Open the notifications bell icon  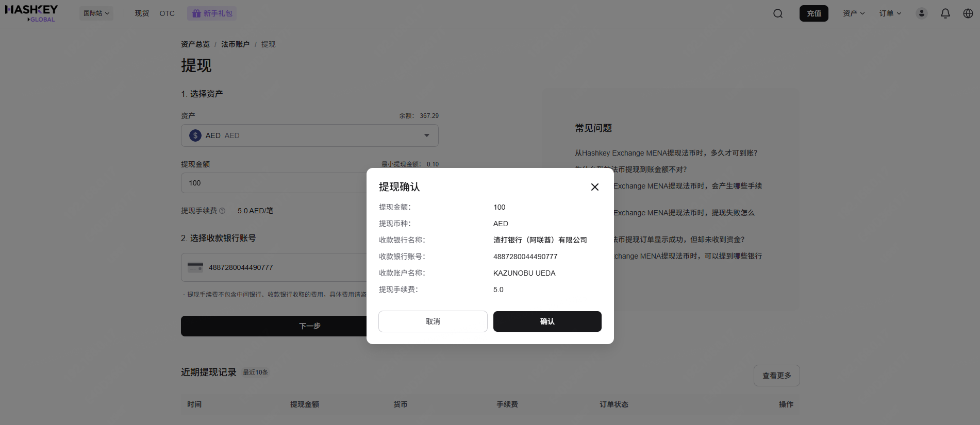[x=945, y=13]
